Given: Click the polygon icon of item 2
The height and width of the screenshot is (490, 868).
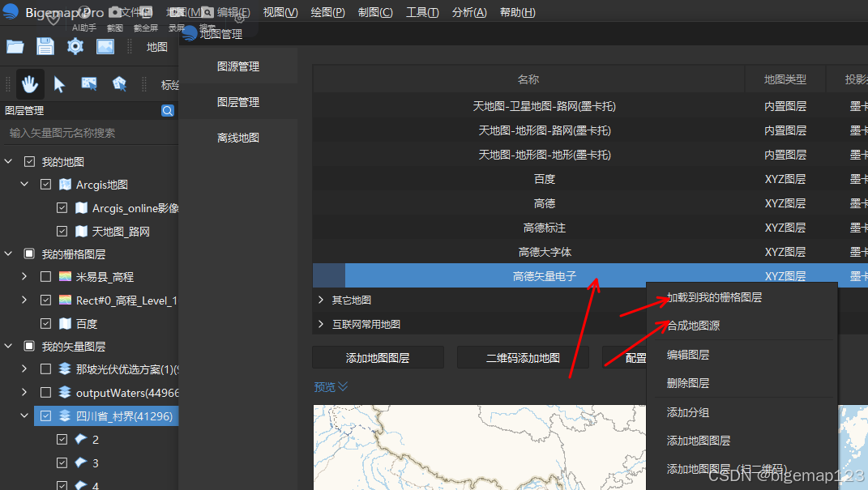Looking at the screenshot, I should point(81,438).
